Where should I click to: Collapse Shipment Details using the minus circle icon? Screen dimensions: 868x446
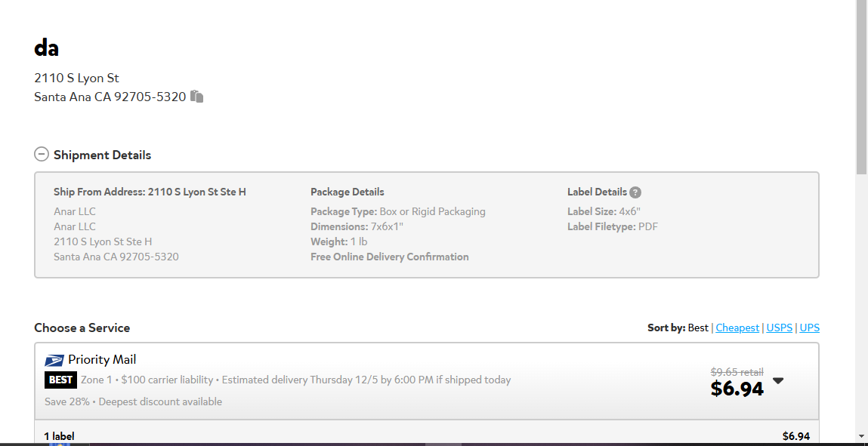42,154
